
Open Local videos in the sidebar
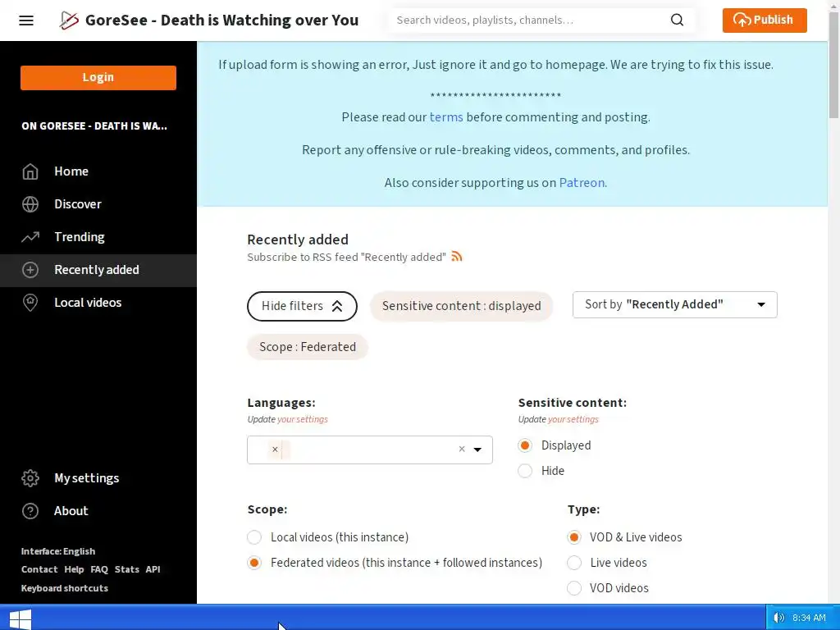click(x=98, y=303)
